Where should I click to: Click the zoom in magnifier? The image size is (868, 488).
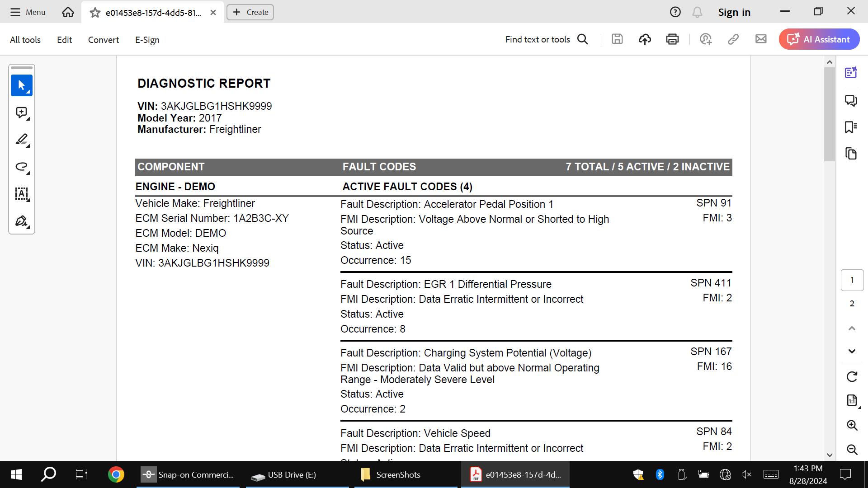[852, 425]
